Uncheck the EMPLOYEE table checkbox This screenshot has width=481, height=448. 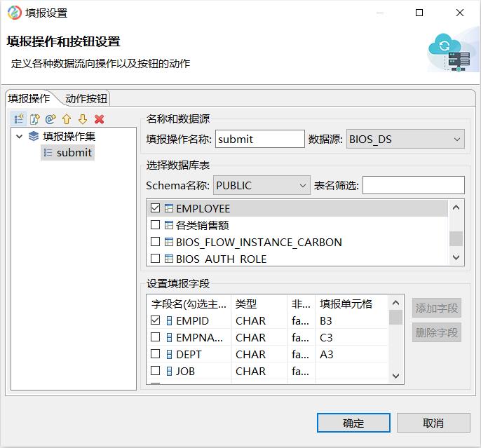(x=155, y=208)
